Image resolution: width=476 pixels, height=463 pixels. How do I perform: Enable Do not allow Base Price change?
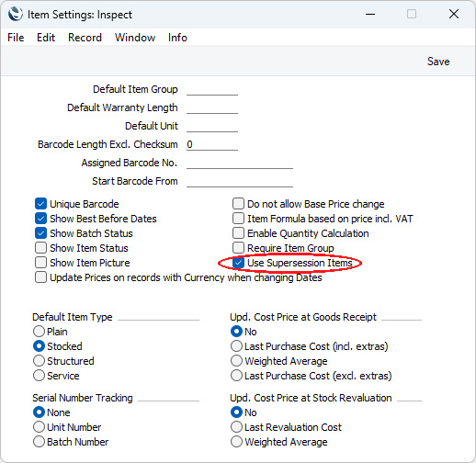coord(238,204)
